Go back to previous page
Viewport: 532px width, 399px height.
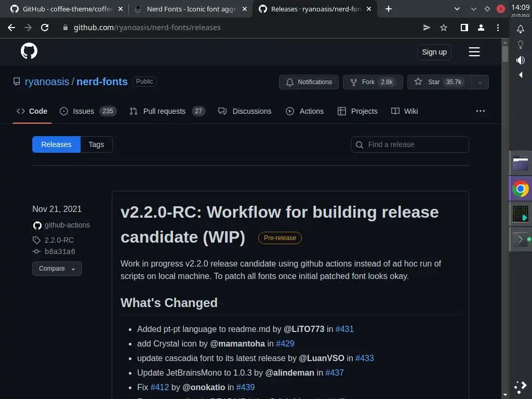coord(11,28)
